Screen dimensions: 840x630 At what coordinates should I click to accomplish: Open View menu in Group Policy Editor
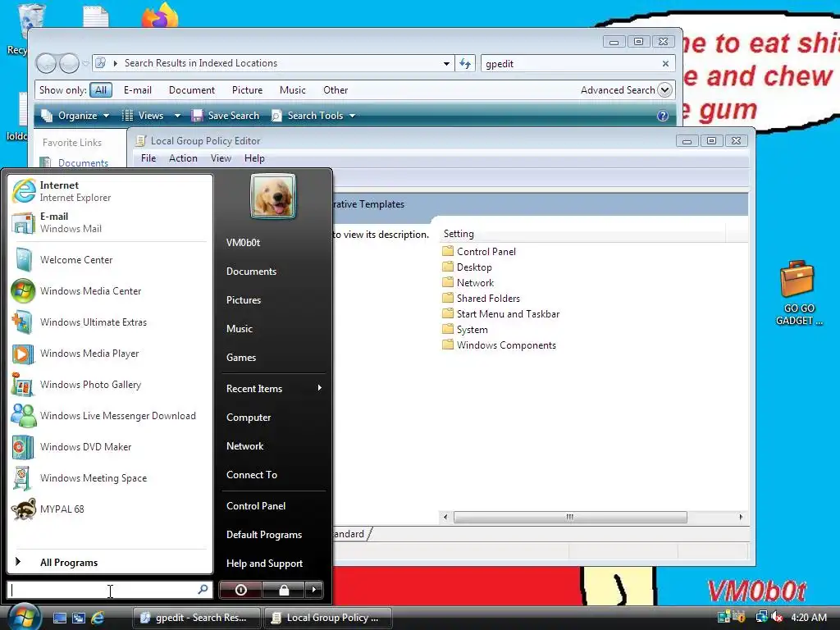click(221, 158)
